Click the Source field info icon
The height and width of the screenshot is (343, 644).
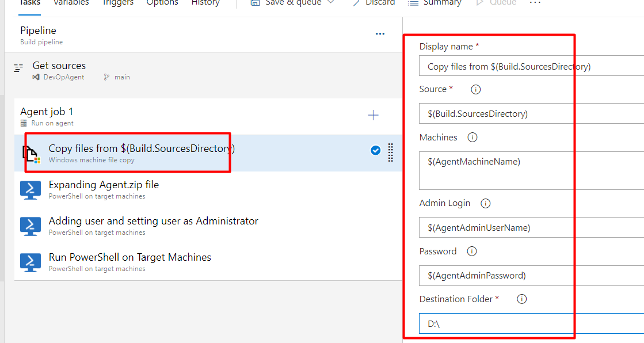[475, 89]
